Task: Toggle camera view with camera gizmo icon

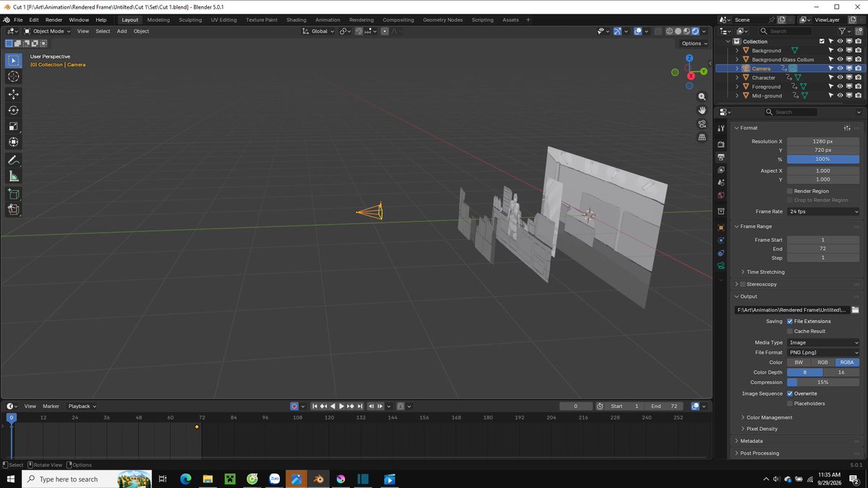Action: point(702,124)
